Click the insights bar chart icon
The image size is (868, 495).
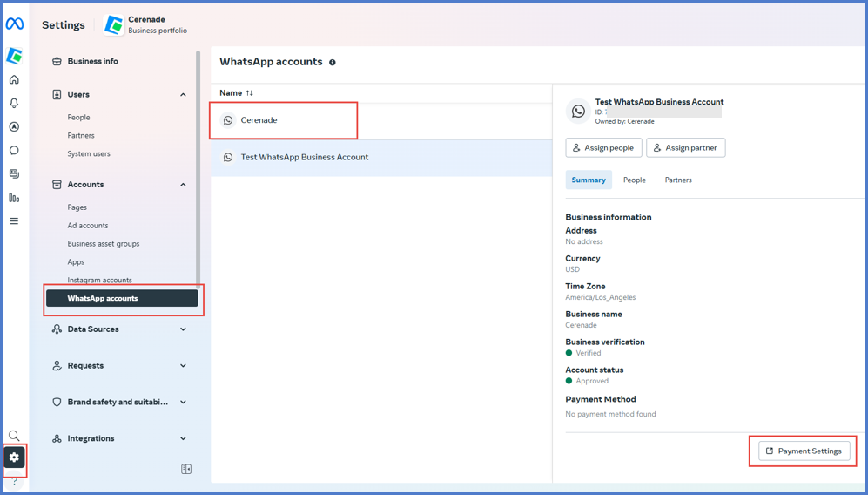tap(14, 198)
